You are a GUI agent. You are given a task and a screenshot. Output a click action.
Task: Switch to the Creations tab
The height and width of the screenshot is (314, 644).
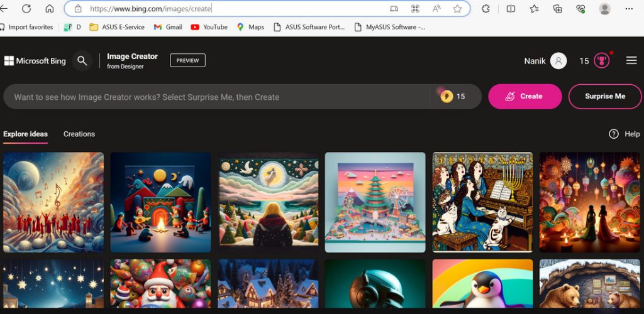(79, 134)
